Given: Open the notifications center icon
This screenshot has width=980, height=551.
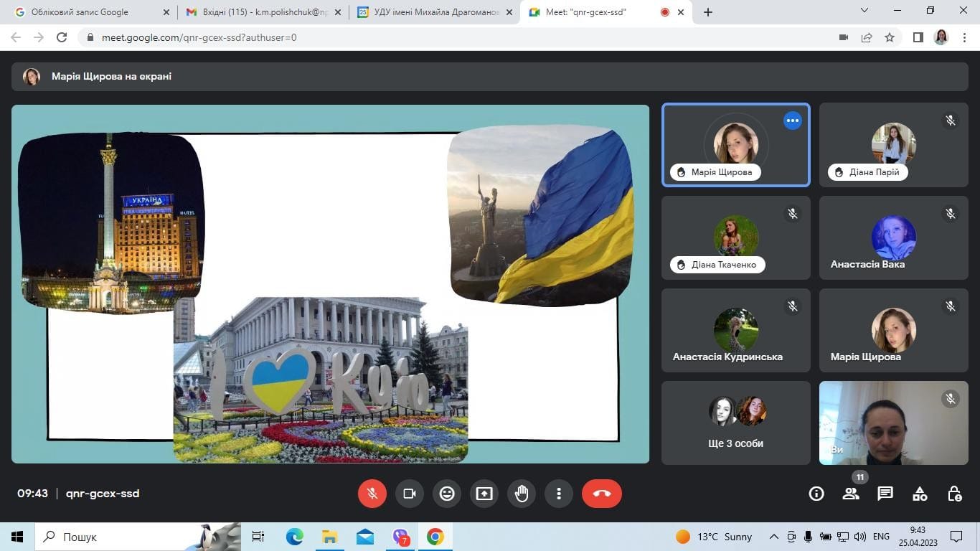Looking at the screenshot, I should (956, 537).
